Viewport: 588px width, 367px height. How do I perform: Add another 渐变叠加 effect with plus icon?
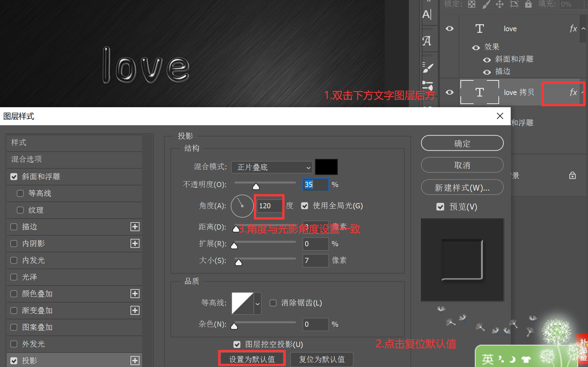pyautogui.click(x=135, y=310)
